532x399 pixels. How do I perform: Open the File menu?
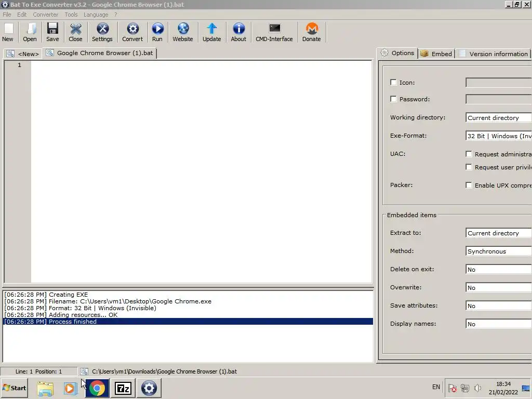[x=7, y=15]
